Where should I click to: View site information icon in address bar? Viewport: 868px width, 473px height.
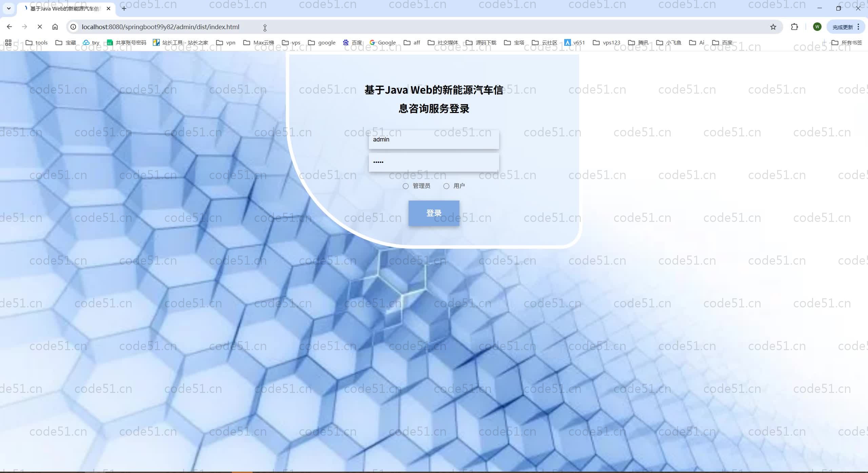pyautogui.click(x=73, y=27)
